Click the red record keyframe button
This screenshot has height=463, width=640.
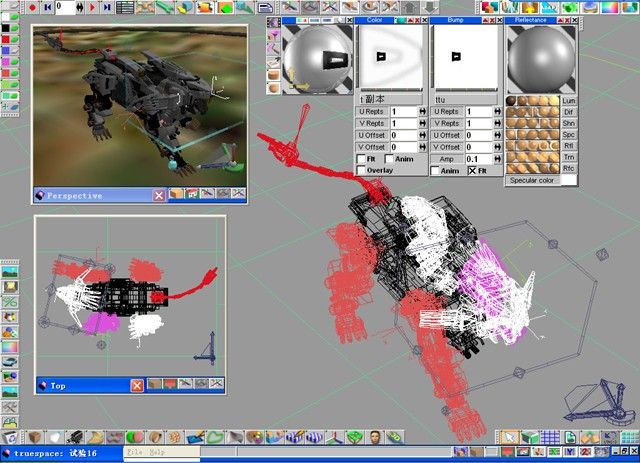(31, 7)
